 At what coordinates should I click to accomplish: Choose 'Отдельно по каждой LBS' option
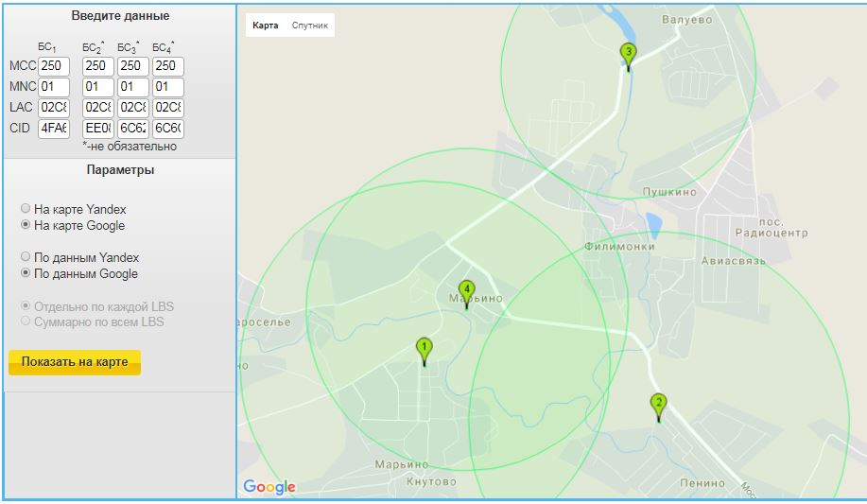[x=26, y=306]
